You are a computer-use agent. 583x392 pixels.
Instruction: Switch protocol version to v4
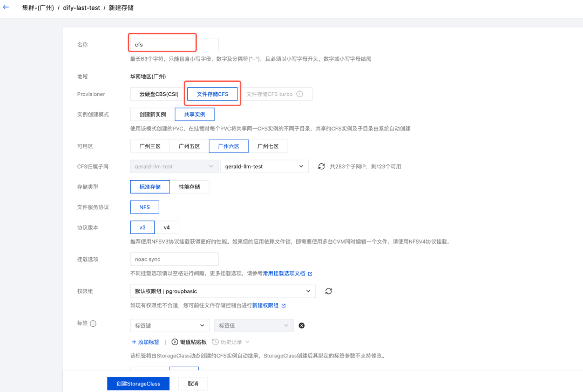pos(167,227)
